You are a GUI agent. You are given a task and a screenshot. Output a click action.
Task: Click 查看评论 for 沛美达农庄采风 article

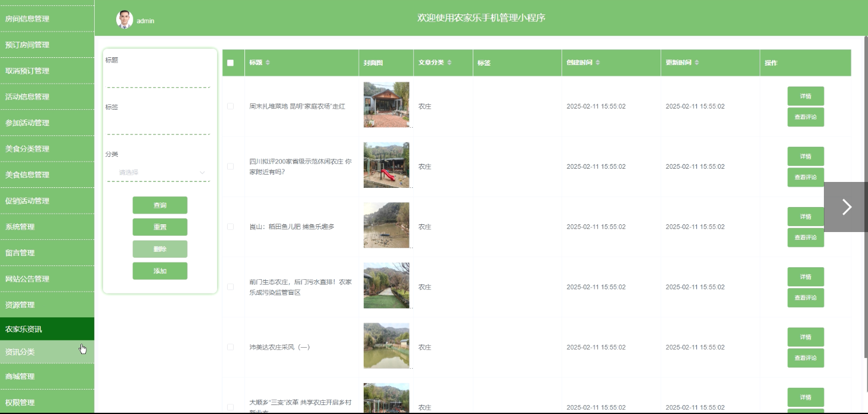(805, 359)
